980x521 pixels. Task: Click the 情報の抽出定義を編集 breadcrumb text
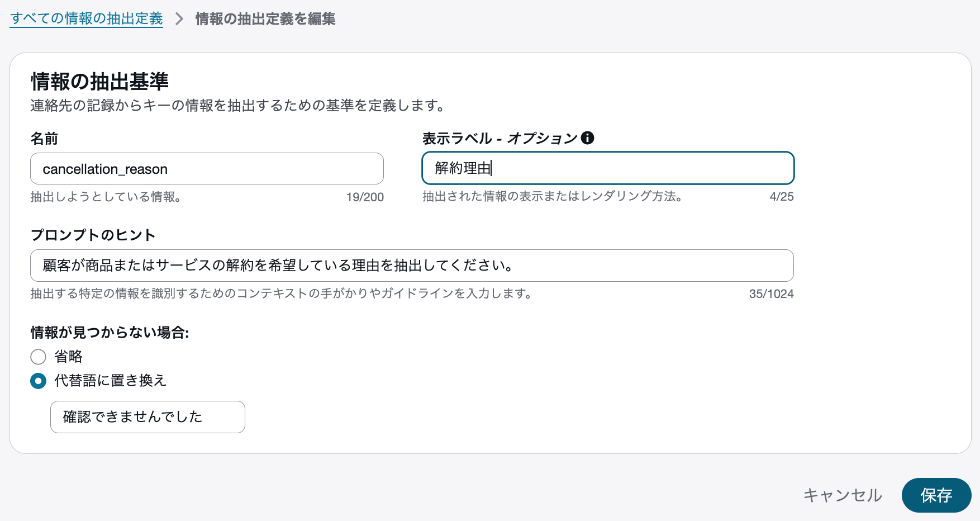tap(265, 19)
